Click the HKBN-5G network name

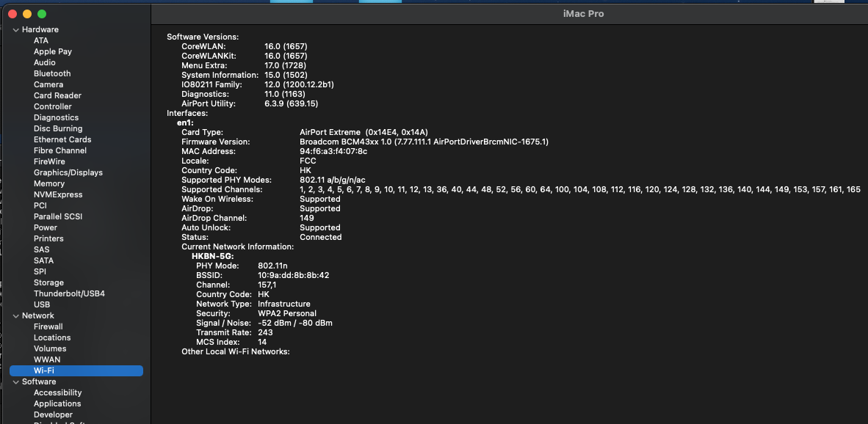coord(212,257)
